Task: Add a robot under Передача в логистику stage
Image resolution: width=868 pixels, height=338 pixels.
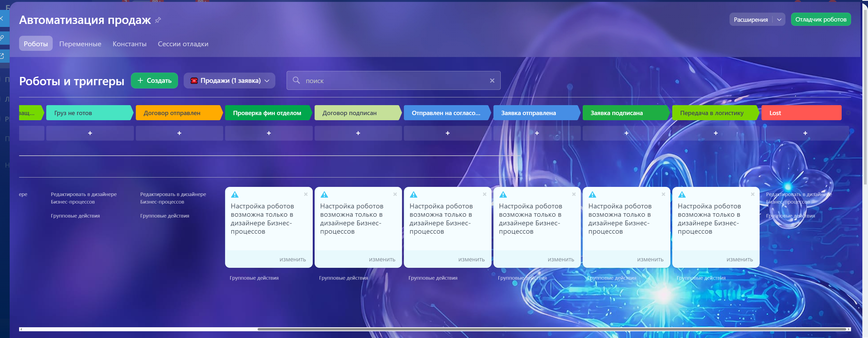Action: [716, 133]
